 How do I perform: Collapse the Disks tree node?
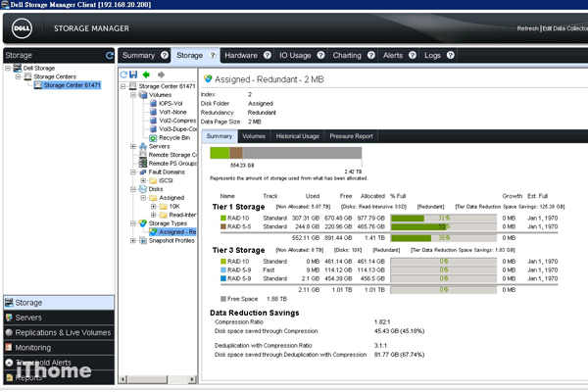[133, 189]
